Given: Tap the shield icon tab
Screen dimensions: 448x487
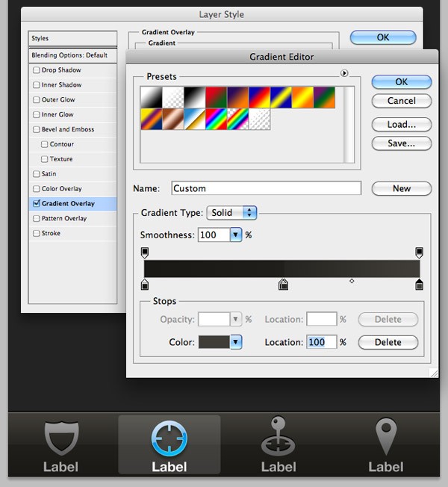Looking at the screenshot, I should click(x=61, y=437).
